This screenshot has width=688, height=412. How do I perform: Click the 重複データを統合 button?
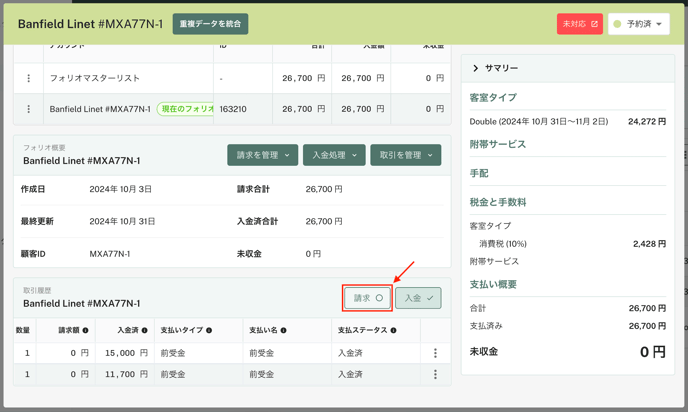210,24
